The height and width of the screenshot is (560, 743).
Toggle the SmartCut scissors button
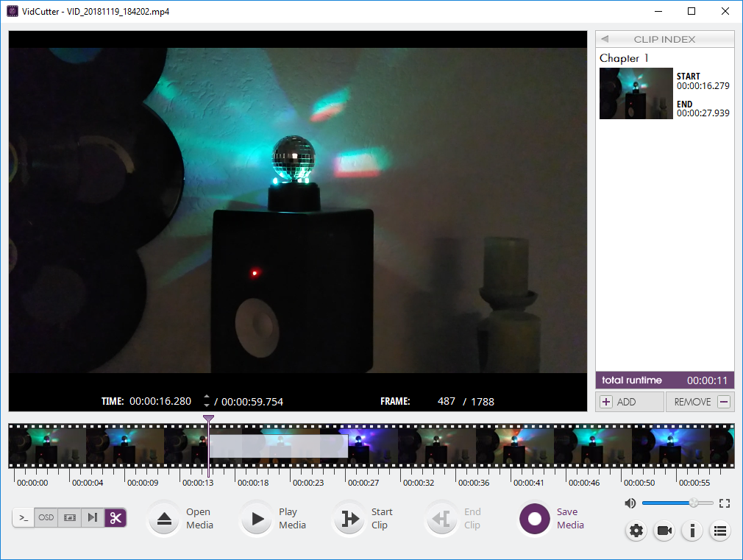115,518
